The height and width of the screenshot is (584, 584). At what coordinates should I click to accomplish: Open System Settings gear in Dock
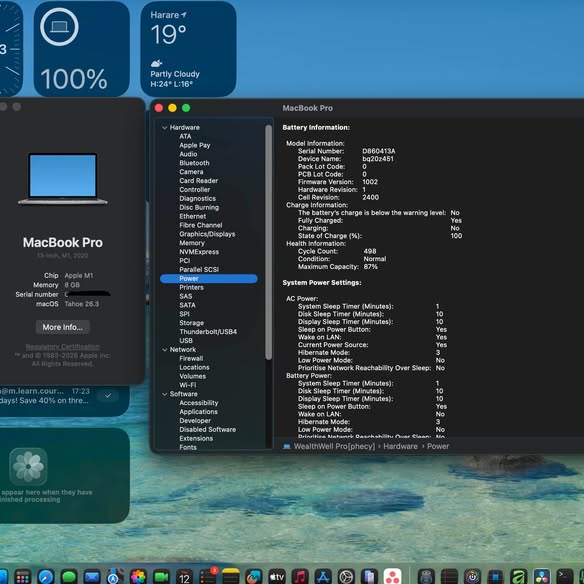point(346,577)
